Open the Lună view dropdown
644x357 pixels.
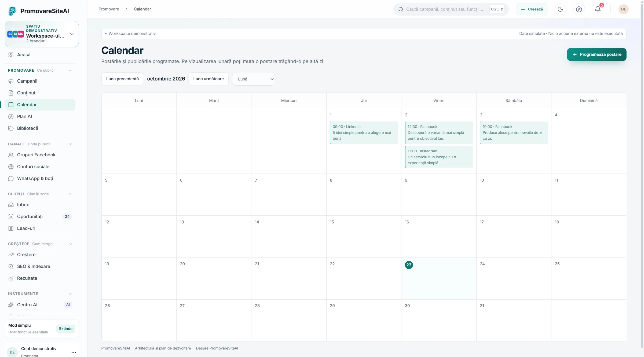pos(253,79)
